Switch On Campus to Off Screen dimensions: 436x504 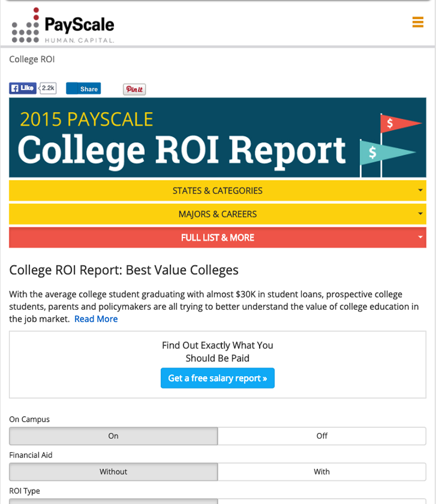pyautogui.click(x=322, y=436)
